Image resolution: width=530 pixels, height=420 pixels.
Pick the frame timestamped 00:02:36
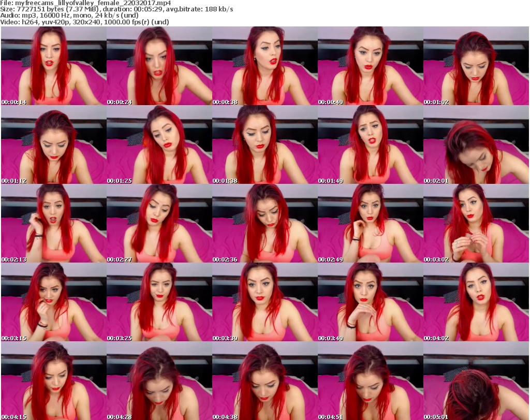[x=265, y=224]
